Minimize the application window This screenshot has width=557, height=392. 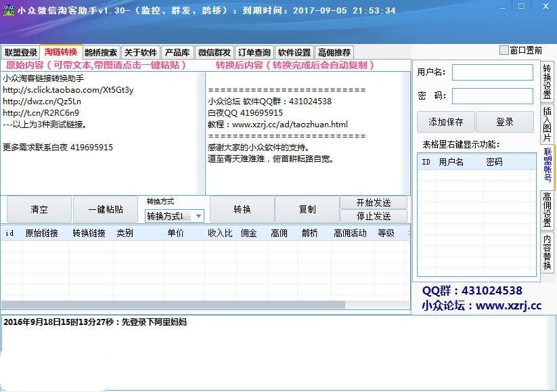pyautogui.click(x=502, y=6)
